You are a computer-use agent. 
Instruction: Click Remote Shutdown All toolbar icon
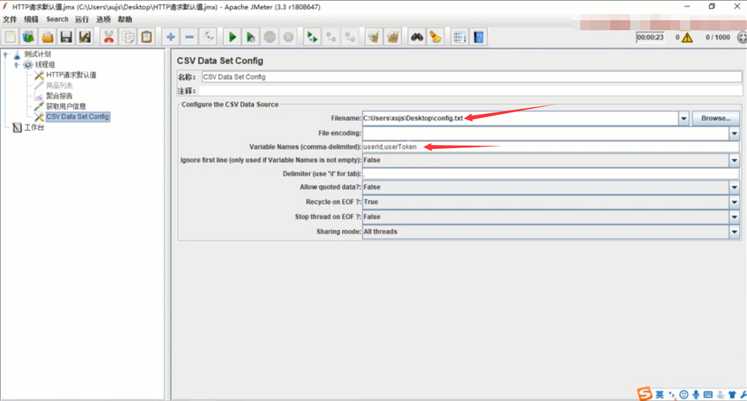(350, 37)
